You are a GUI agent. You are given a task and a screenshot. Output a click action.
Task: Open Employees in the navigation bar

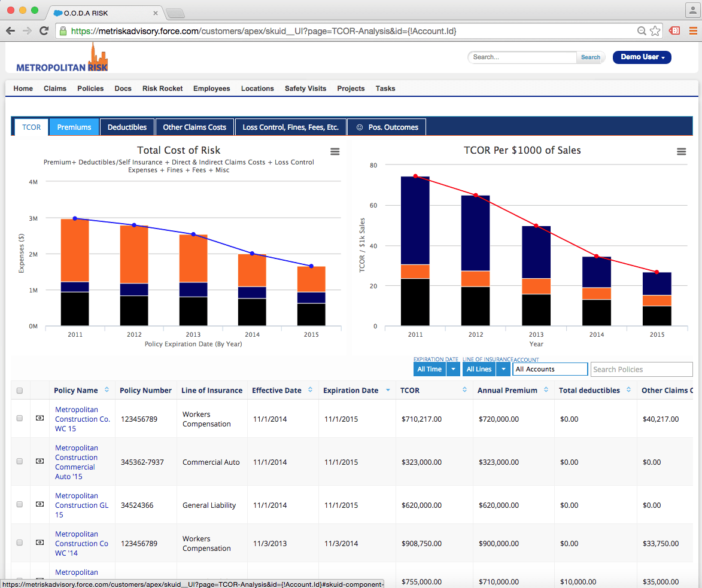212,89
